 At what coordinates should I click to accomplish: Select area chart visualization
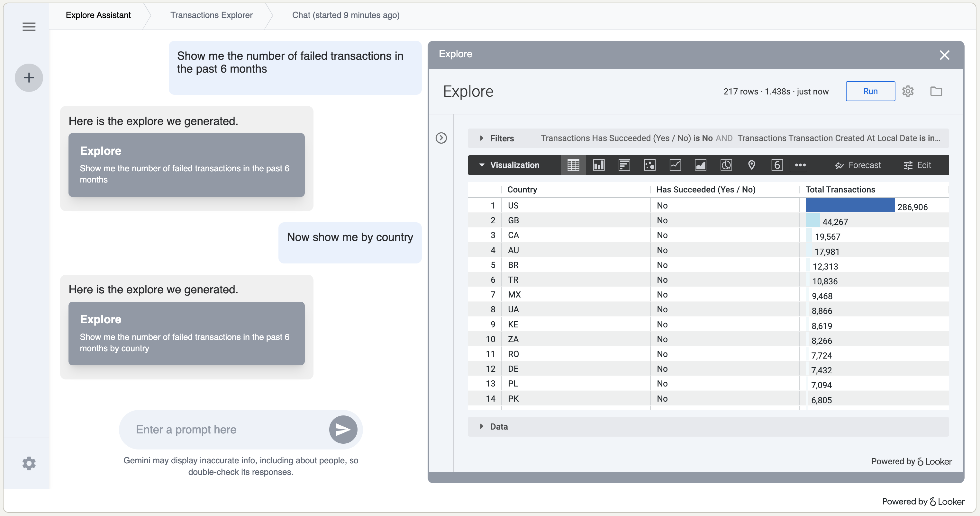[x=700, y=165]
